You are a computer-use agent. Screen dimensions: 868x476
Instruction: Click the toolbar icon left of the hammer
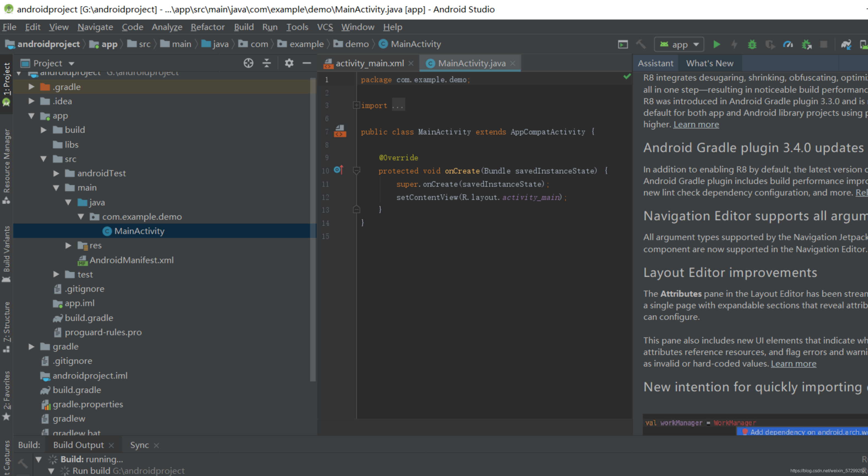[x=623, y=44]
